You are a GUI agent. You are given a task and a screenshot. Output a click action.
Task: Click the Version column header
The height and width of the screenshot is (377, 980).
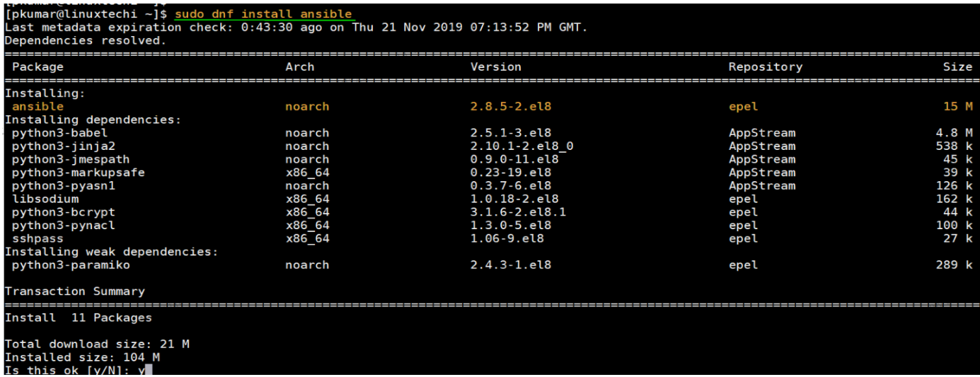pos(495,66)
